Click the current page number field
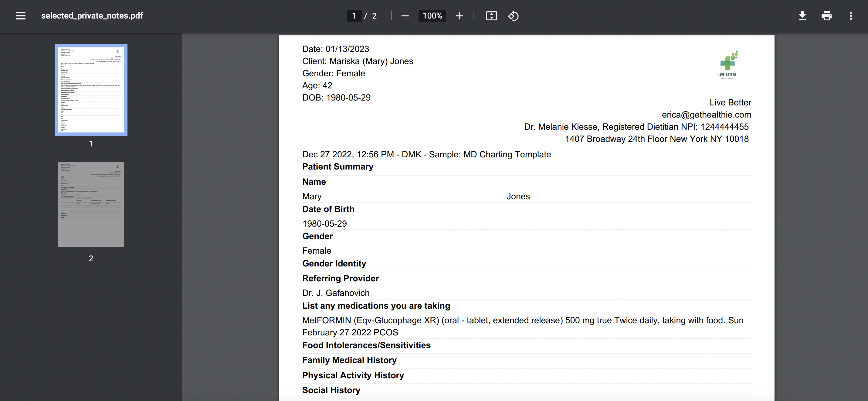The image size is (868, 401). [354, 16]
